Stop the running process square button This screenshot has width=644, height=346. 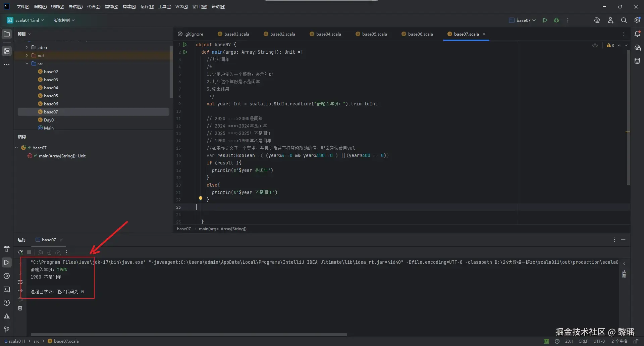coord(29,252)
